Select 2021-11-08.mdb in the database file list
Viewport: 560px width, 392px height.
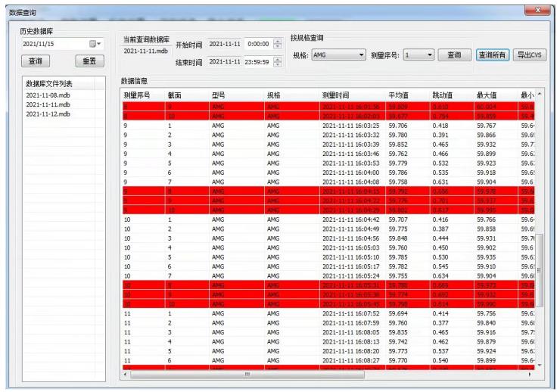coord(48,96)
